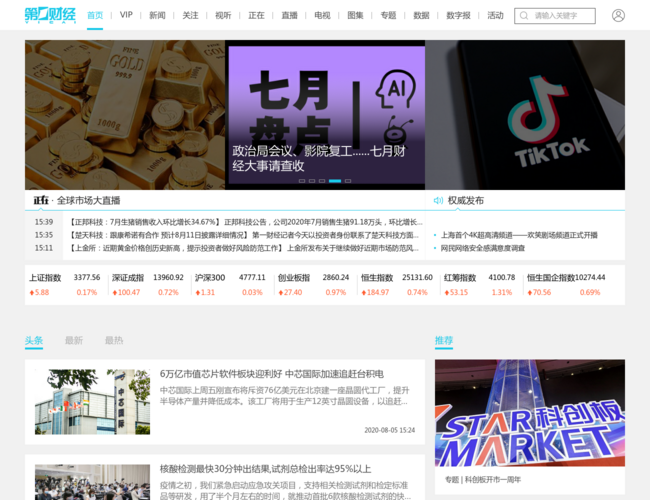Screen dimensions: 650x500
Task: Open the 活动 menu item
Action: coord(495,15)
